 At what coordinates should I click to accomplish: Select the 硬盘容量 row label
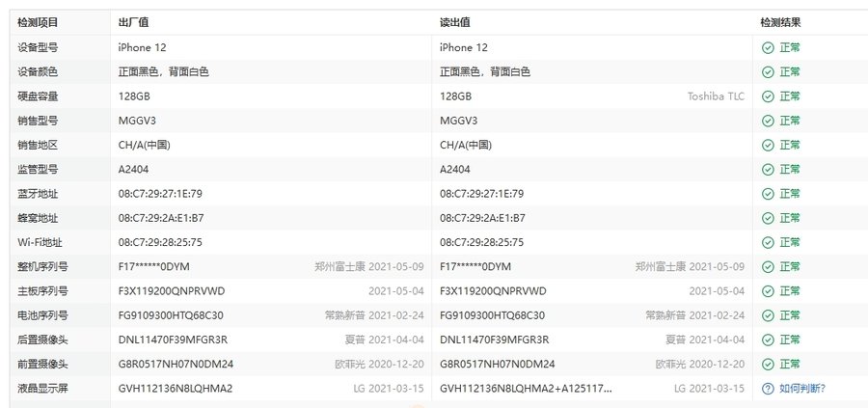click(x=38, y=96)
